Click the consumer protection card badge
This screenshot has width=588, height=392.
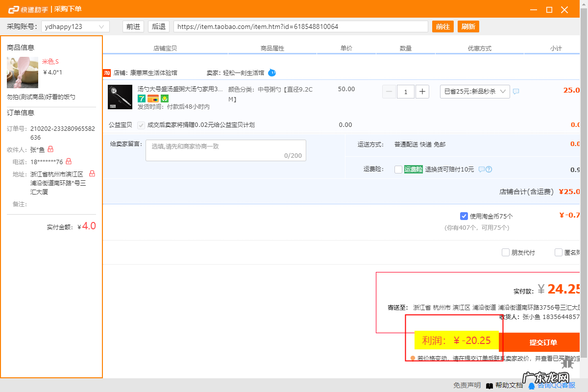pos(152,99)
